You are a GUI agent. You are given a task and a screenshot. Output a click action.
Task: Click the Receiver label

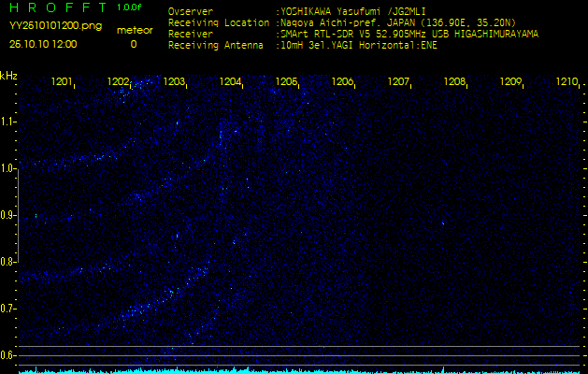tap(191, 35)
